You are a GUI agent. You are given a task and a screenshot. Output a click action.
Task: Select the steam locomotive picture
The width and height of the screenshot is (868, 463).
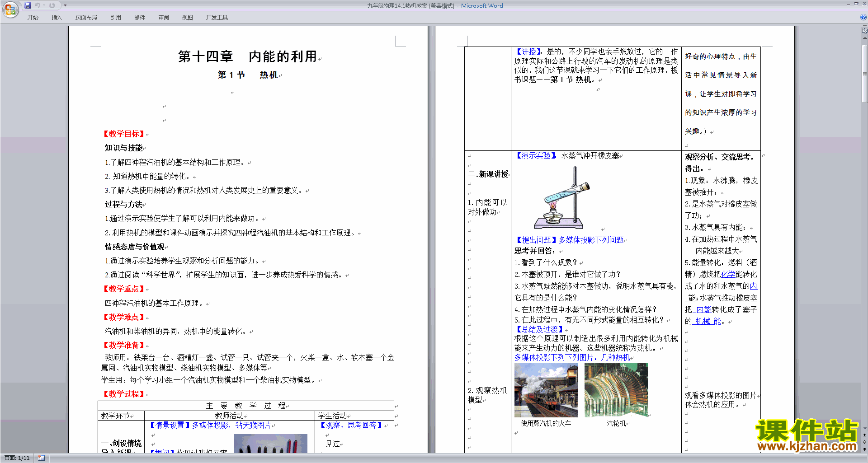pos(546,390)
